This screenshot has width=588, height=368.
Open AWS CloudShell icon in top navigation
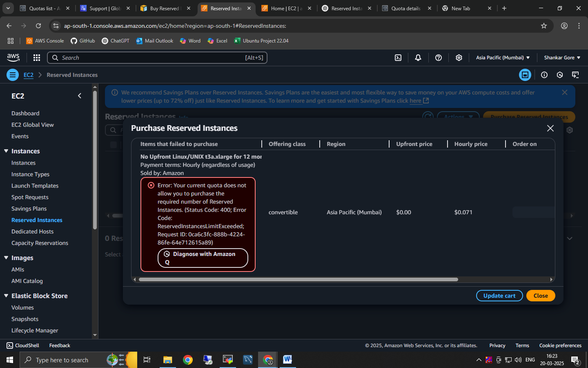(x=398, y=58)
